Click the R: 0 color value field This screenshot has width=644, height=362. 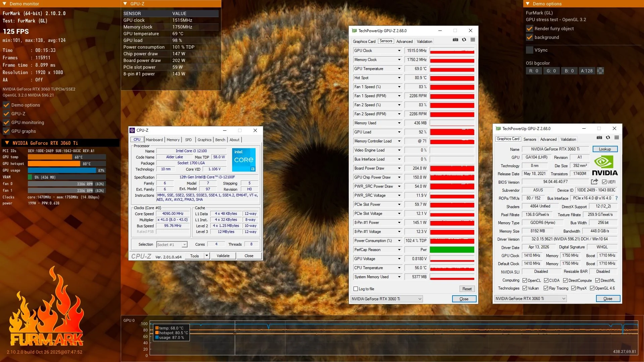(534, 71)
